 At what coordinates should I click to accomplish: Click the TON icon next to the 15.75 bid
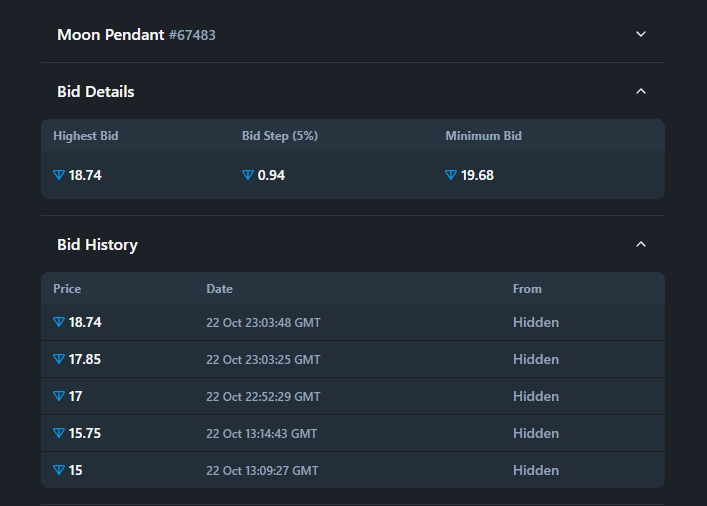(59, 433)
